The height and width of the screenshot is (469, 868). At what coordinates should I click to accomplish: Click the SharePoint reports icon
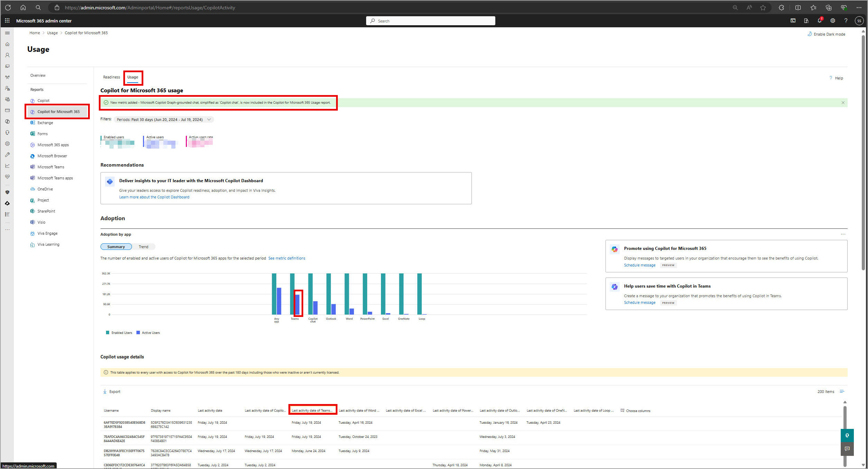pyautogui.click(x=32, y=211)
